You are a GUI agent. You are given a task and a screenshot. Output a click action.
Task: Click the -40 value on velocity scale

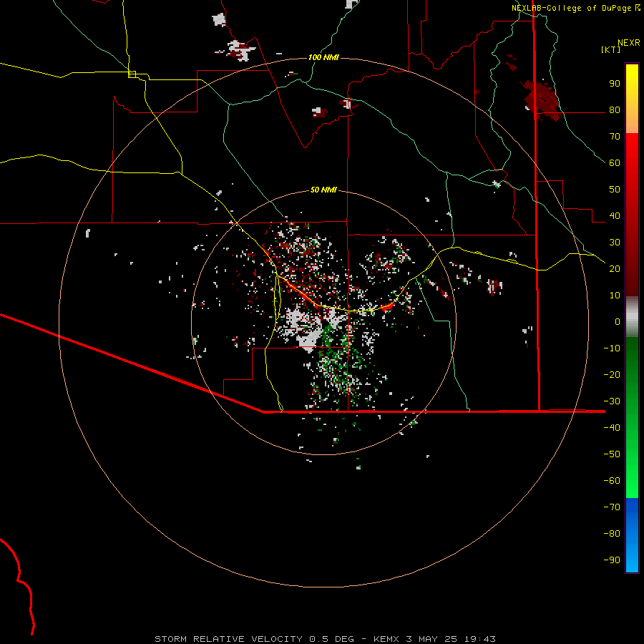(x=612, y=428)
